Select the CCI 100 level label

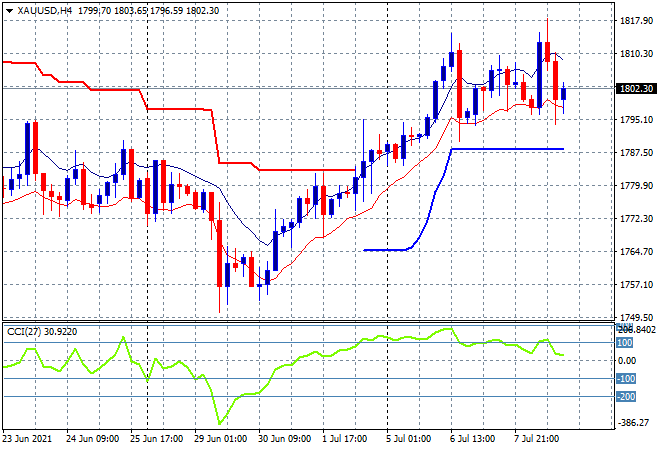coord(625,343)
